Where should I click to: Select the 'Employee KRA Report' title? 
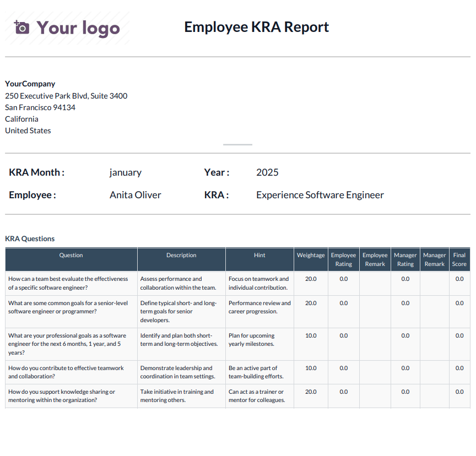257,27
